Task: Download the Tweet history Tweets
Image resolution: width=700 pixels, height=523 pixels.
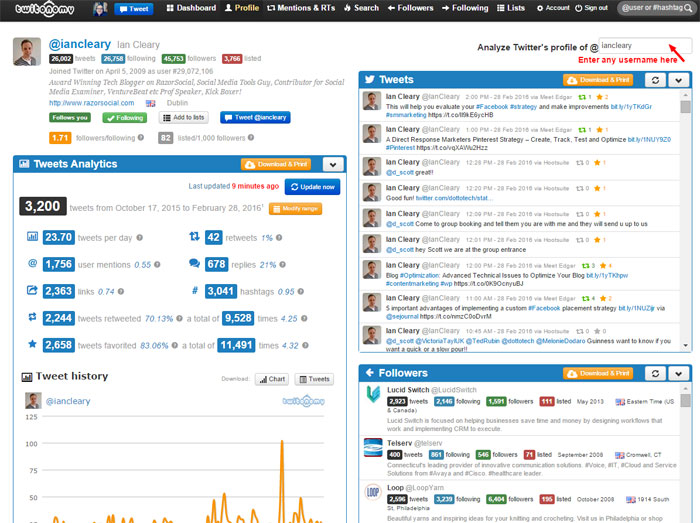Action: click(x=314, y=379)
